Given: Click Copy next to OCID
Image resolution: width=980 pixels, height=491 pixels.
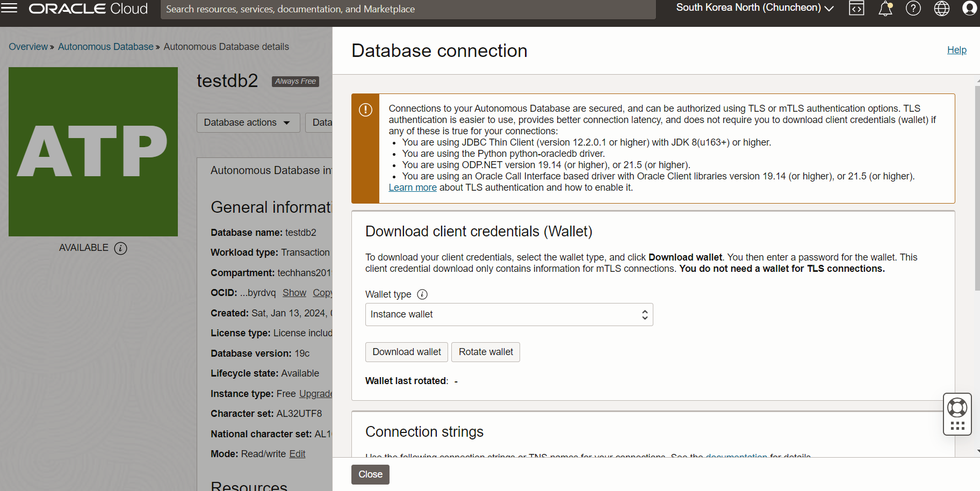Looking at the screenshot, I should [322, 293].
